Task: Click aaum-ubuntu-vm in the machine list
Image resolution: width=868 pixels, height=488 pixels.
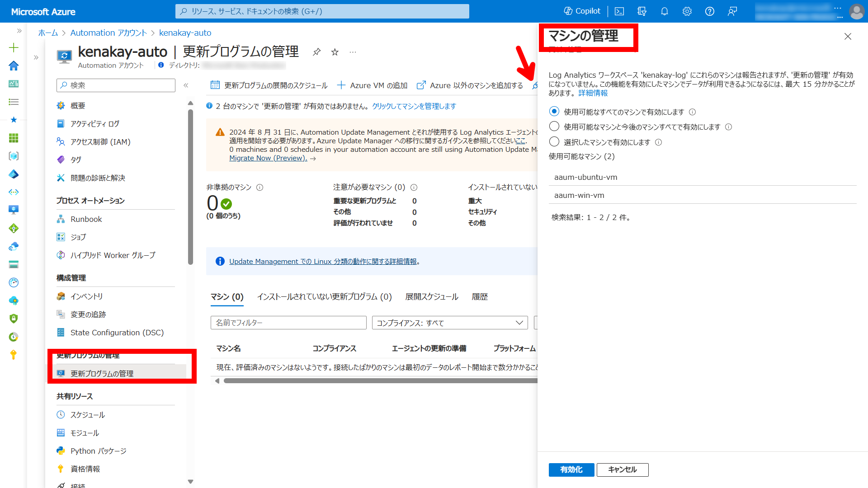Action: (703, 177)
